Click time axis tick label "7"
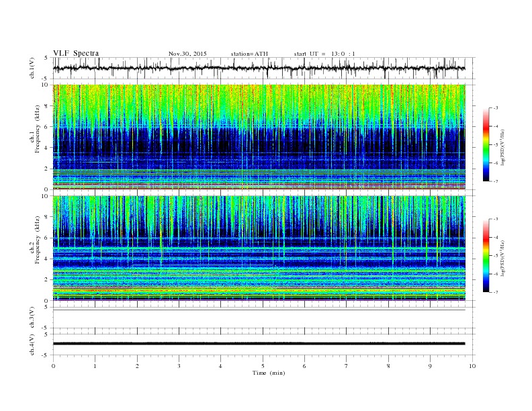 pyautogui.click(x=347, y=366)
